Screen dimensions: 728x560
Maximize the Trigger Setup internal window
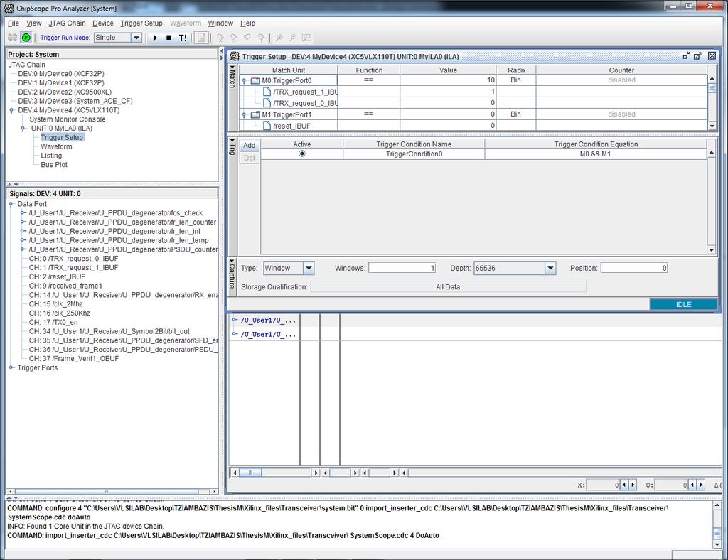pos(697,55)
